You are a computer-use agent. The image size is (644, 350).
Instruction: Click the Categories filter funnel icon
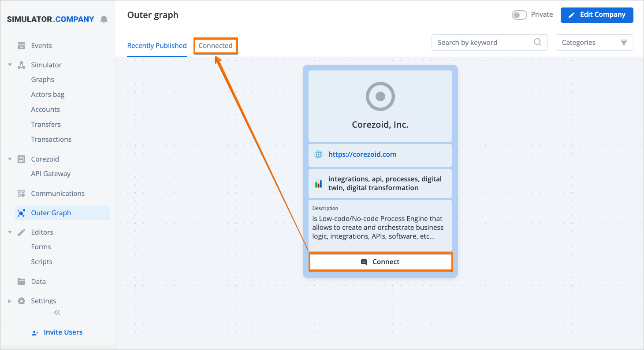[624, 42]
